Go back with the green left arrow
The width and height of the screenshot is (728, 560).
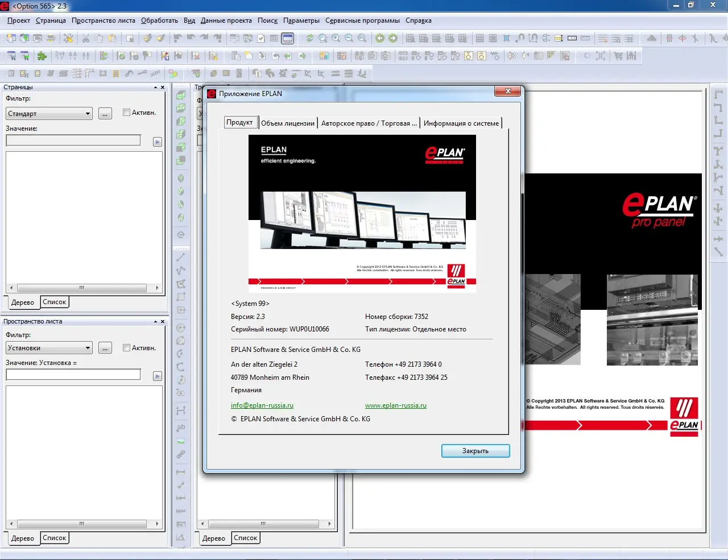[x=380, y=38]
